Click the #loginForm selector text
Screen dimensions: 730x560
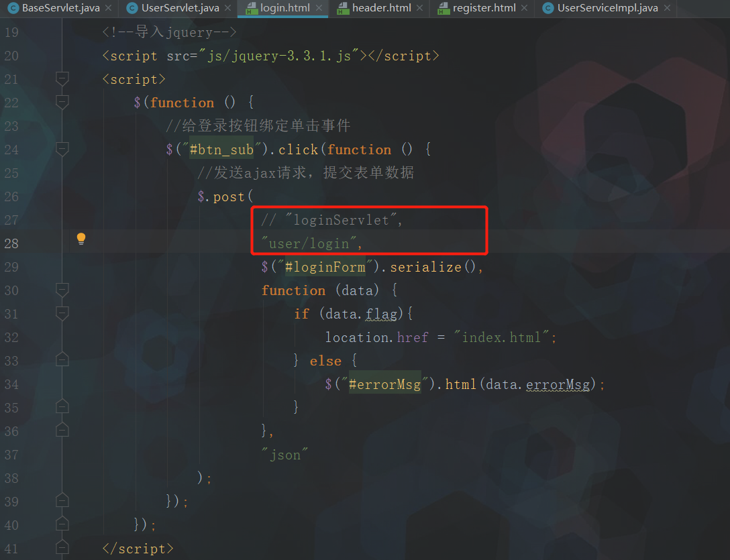pyautogui.click(x=325, y=267)
